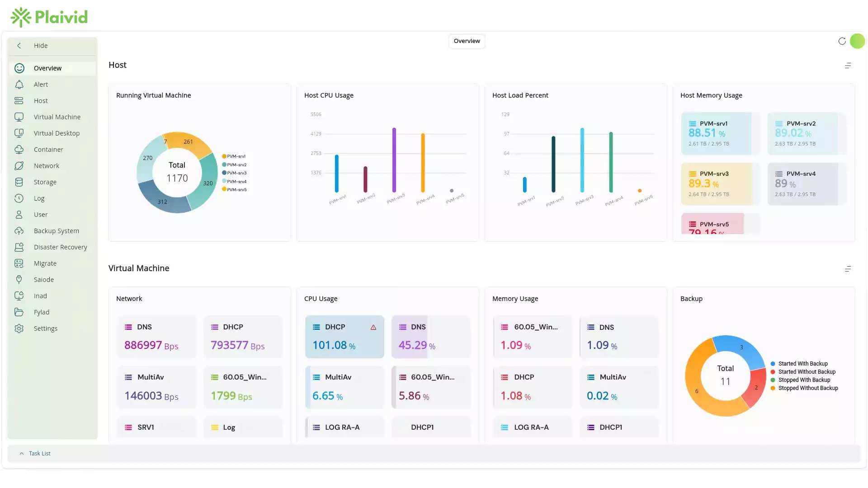Image resolution: width=868 pixels, height=488 pixels.
Task: Open Virtual Machine section options menu
Action: pos(848,269)
